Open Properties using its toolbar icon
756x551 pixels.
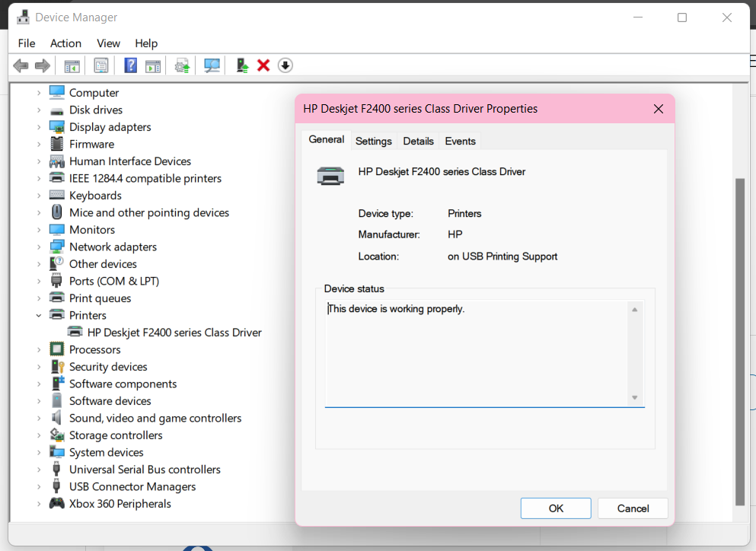101,65
